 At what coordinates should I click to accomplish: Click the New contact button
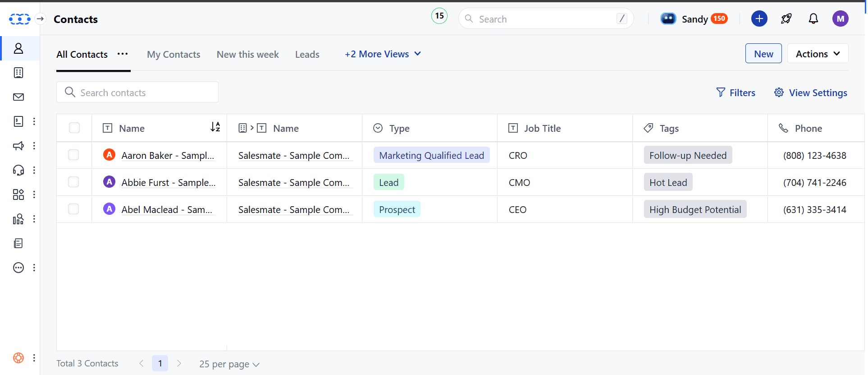coord(763,54)
